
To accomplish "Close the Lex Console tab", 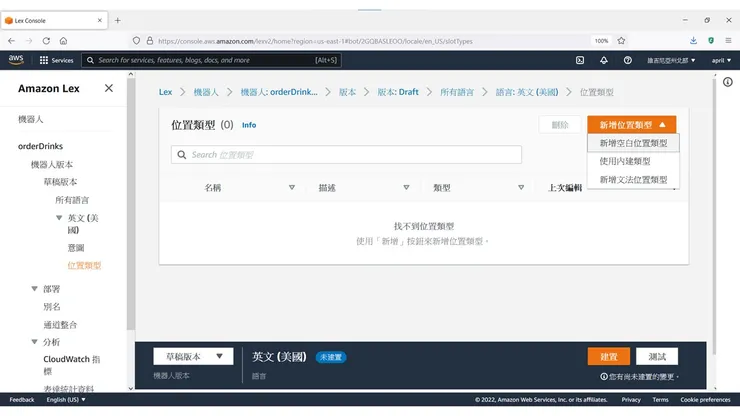I will tap(100, 20).
